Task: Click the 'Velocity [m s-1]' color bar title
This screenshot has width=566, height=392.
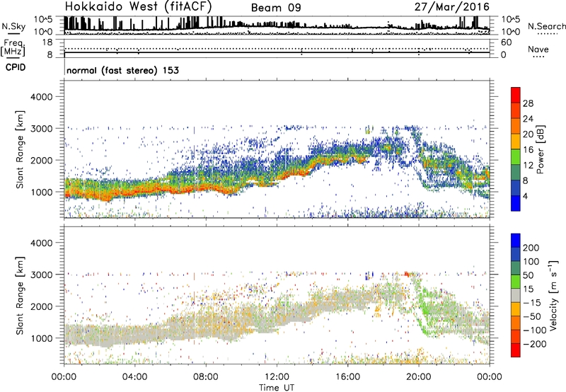Action: point(553,295)
